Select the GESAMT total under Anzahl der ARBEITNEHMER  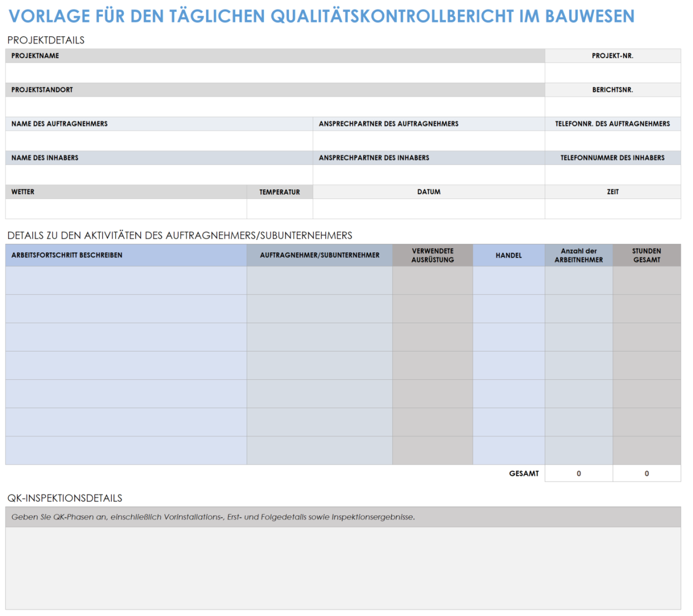coord(579,474)
